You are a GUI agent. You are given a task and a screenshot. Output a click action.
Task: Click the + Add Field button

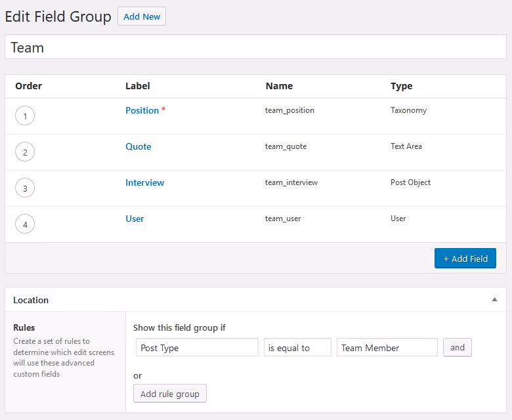pyautogui.click(x=465, y=259)
